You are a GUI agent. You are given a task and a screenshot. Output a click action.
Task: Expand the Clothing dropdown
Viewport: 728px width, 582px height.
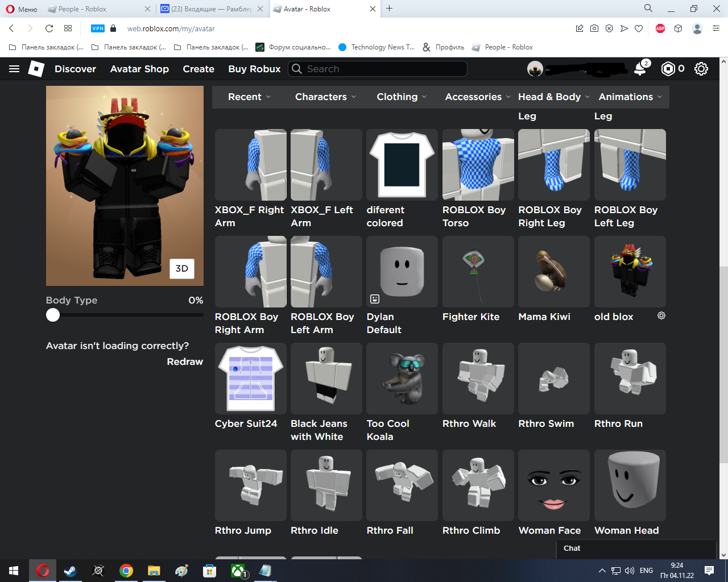pos(402,97)
